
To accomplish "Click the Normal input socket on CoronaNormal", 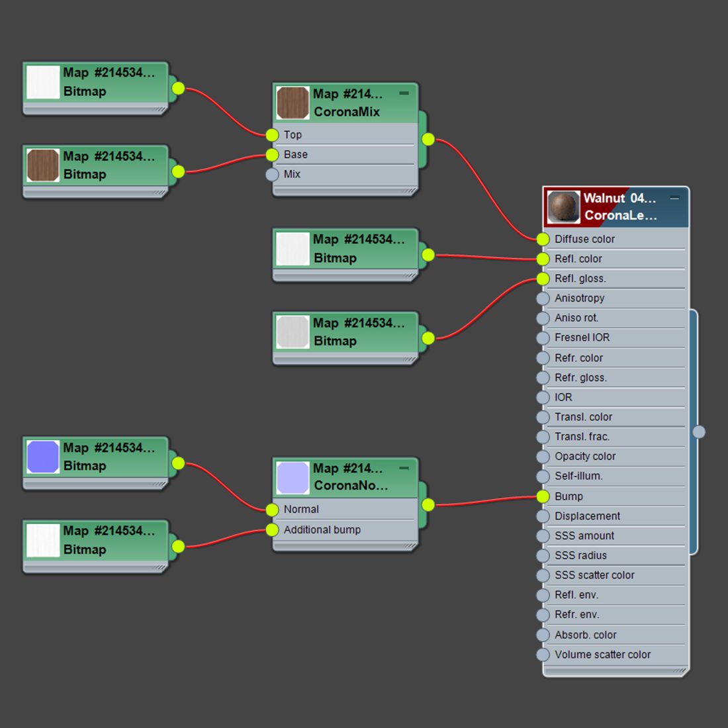I will point(272,510).
